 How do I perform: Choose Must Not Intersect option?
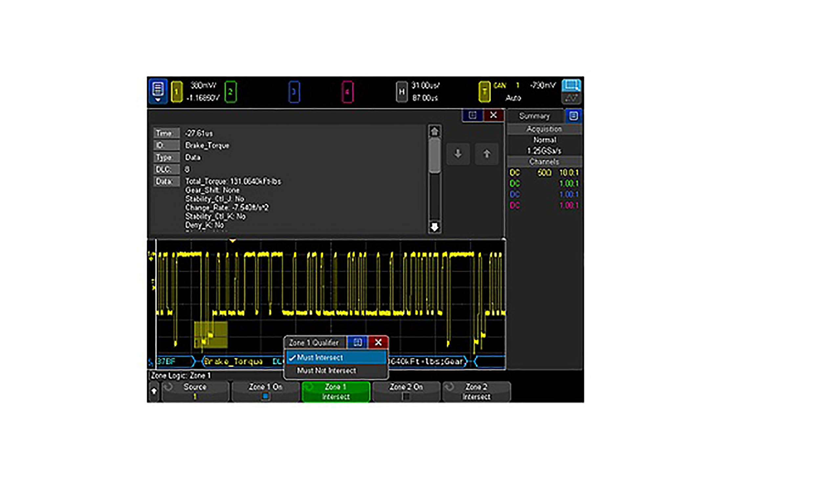click(326, 370)
